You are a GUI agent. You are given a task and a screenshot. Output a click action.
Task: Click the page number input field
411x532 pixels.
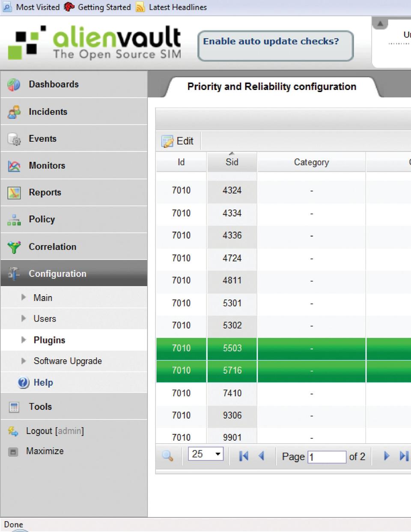click(327, 457)
